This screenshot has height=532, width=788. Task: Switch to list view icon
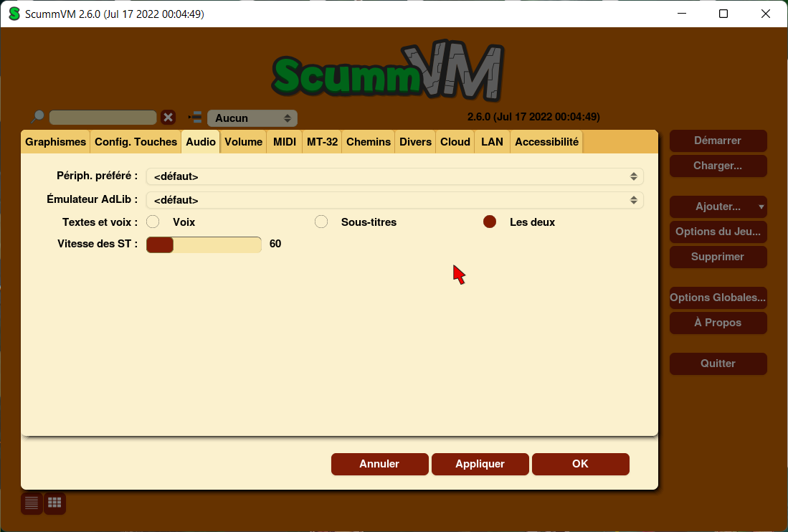(32, 503)
